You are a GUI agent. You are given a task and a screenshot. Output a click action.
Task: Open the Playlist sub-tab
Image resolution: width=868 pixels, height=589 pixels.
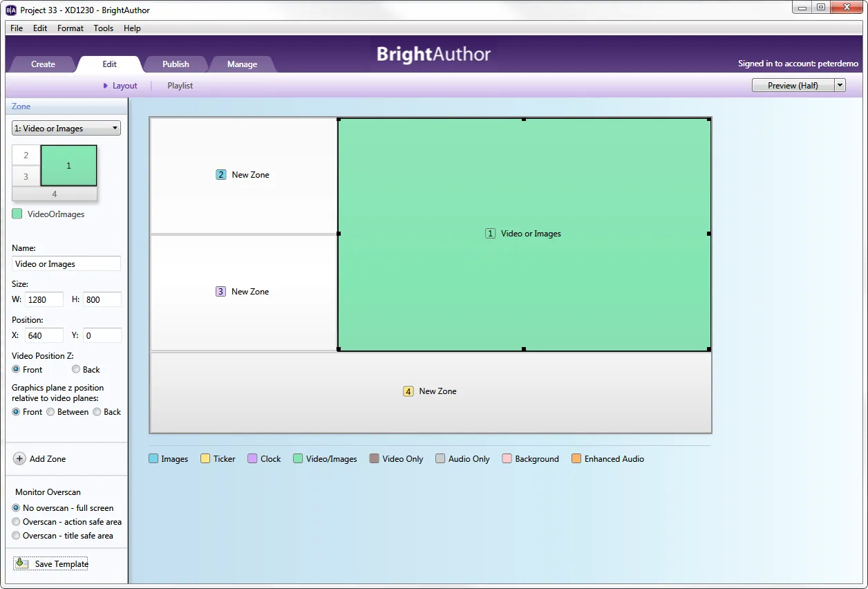click(180, 86)
